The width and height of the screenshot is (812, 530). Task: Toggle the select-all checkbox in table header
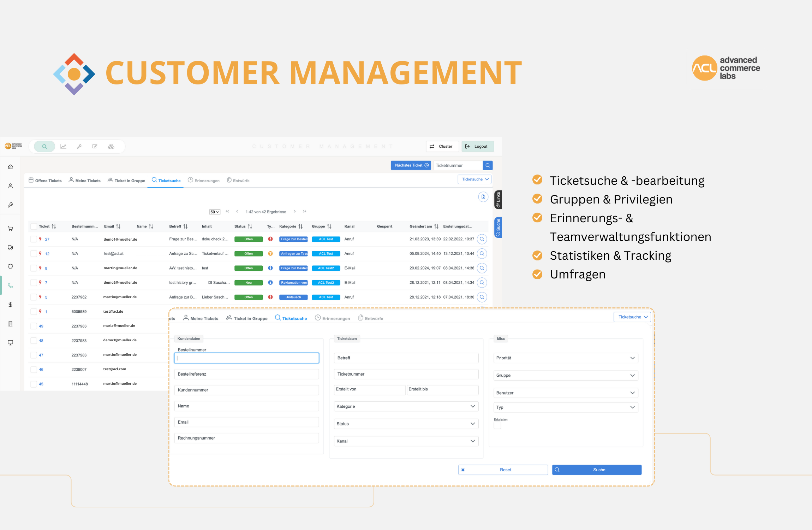[34, 226]
